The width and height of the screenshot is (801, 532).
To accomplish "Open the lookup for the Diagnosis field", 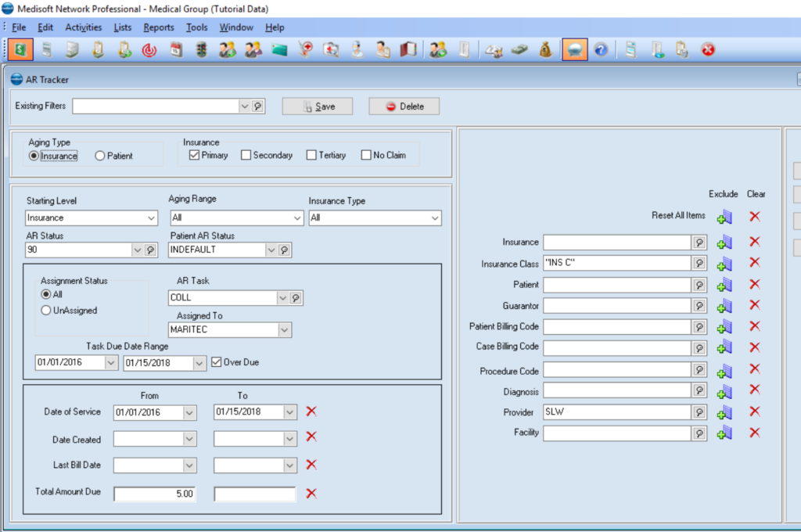I will pos(699,390).
